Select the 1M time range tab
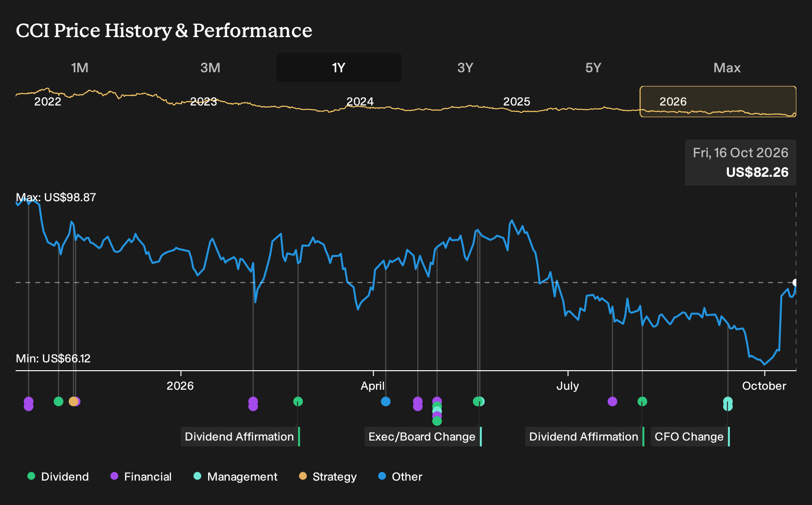This screenshot has width=812, height=505. click(x=80, y=67)
